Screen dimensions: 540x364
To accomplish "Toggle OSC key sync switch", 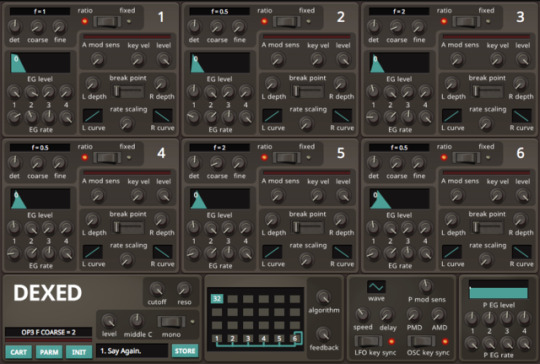I will point(422,341).
